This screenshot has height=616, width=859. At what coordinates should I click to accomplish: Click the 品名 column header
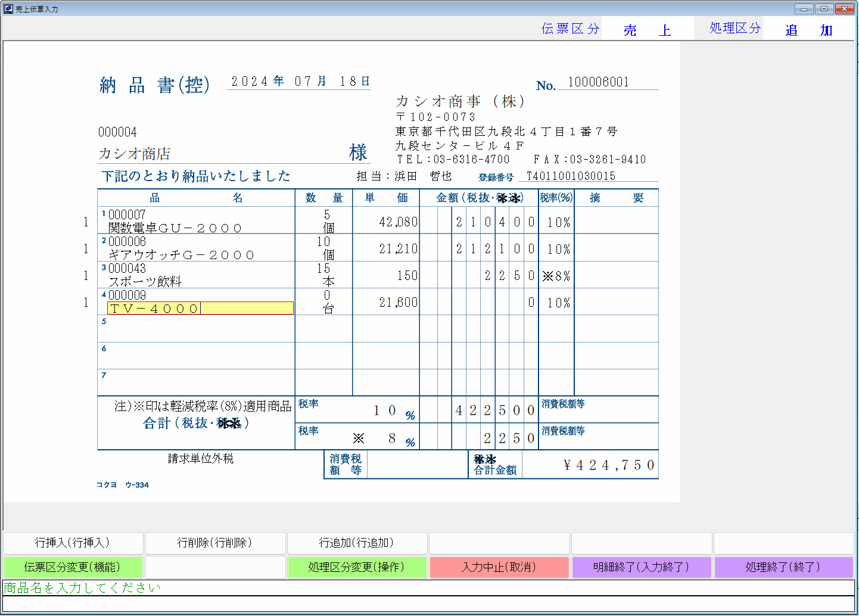point(196,198)
